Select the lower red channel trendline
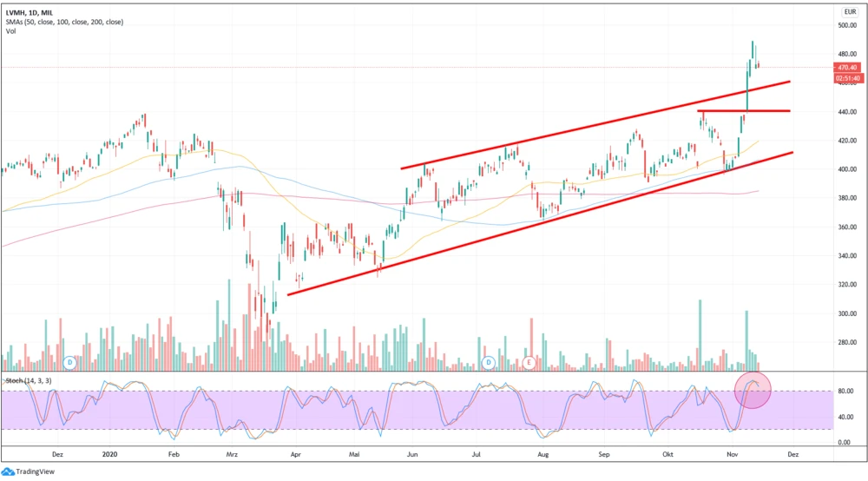The image size is (868, 481). 538,221
